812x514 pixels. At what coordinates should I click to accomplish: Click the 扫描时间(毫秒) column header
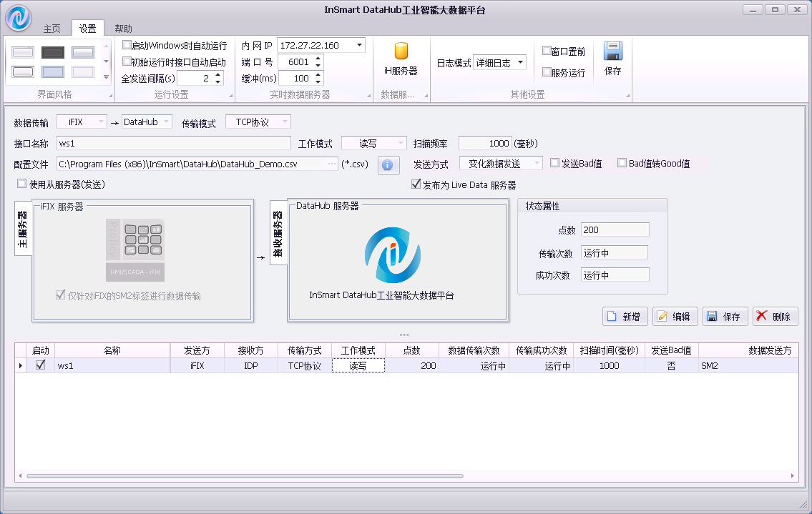609,350
